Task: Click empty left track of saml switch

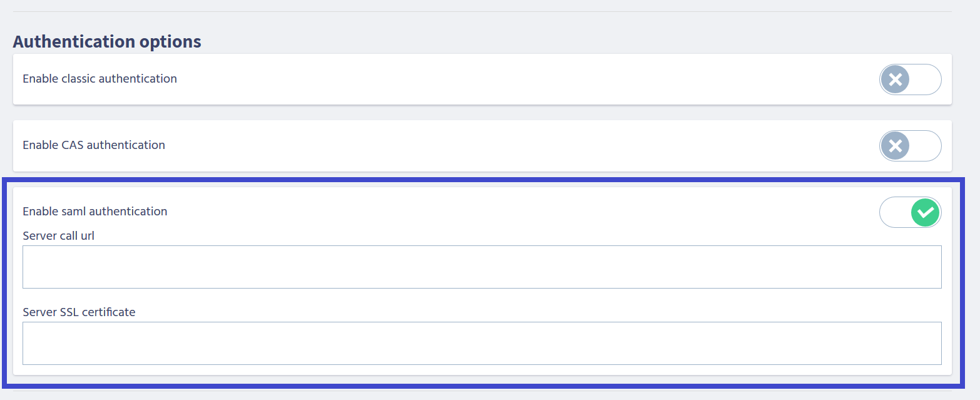Action: (894, 213)
